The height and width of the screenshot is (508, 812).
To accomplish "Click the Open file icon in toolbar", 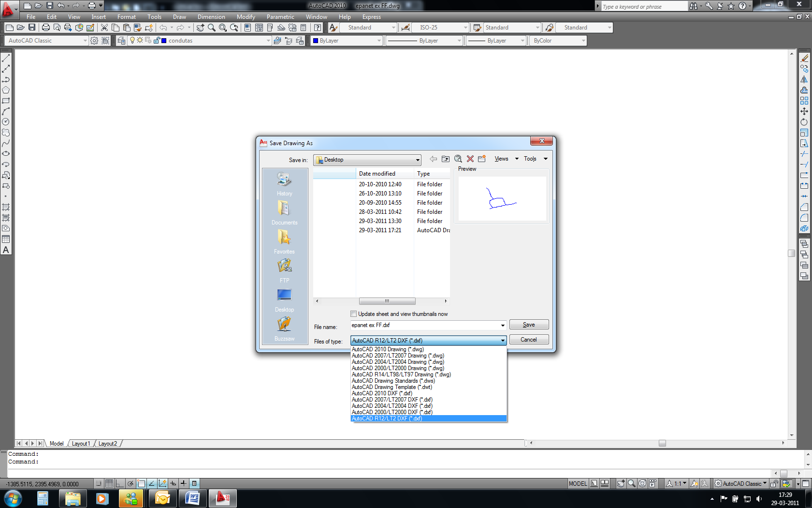I will (20, 28).
